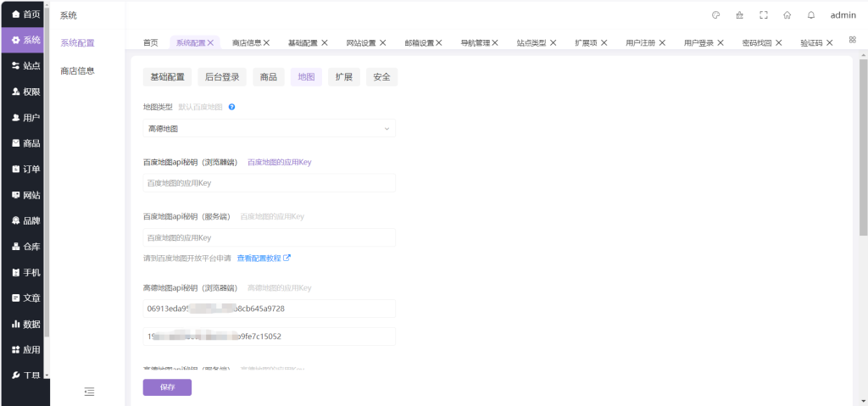Click the help icon beside 地图类型
The height and width of the screenshot is (406, 868).
click(x=232, y=107)
